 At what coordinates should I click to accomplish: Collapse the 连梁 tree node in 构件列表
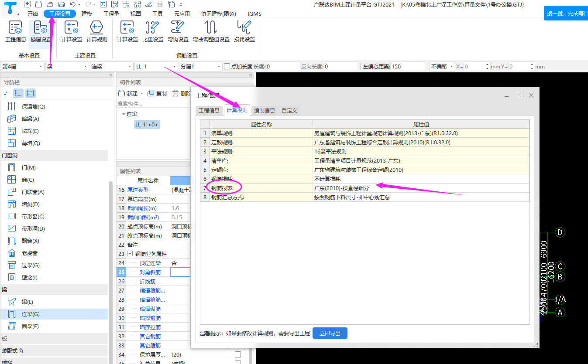[124, 114]
